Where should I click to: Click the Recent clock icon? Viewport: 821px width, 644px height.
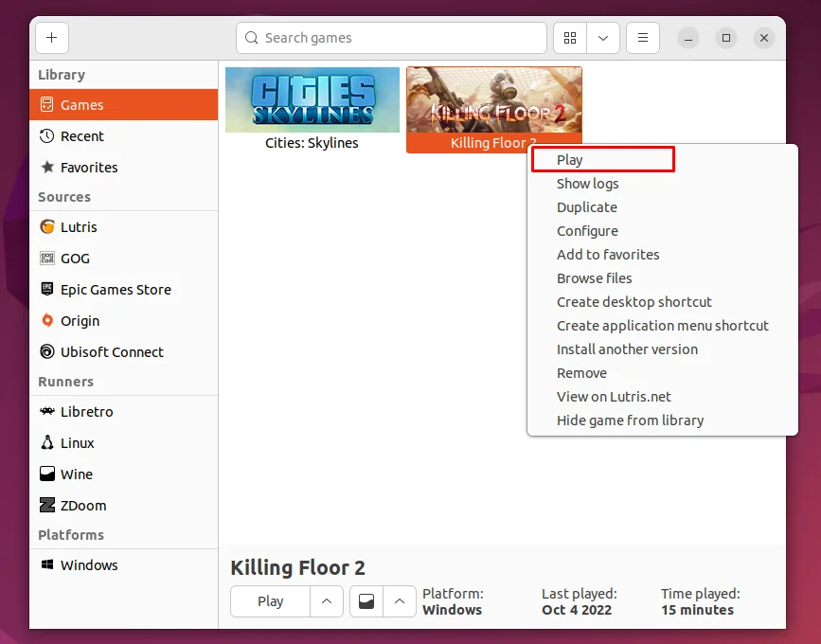[47, 136]
